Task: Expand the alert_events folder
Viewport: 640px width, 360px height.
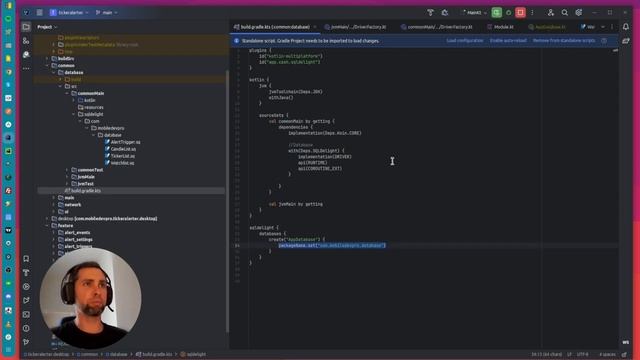Action: 54,232
